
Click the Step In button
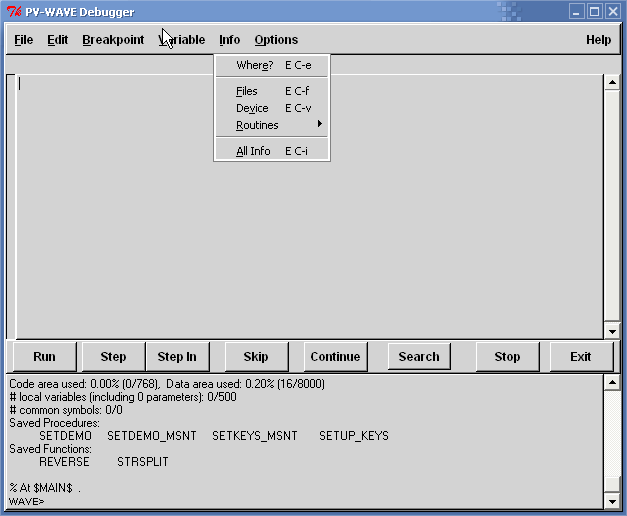[177, 356]
